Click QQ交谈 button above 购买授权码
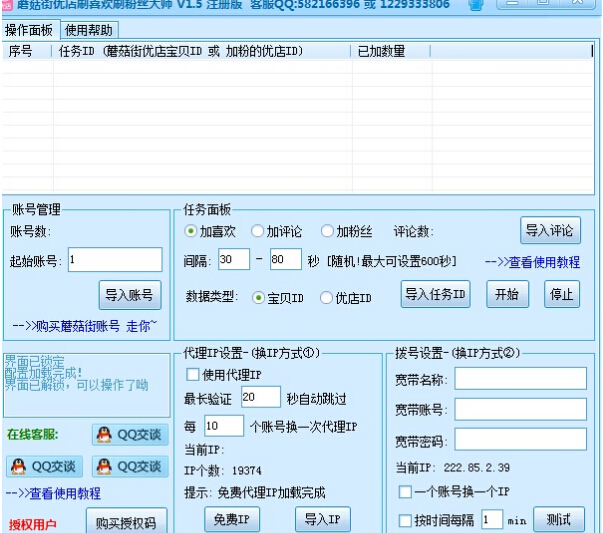This screenshot has width=603, height=533. [x=130, y=466]
